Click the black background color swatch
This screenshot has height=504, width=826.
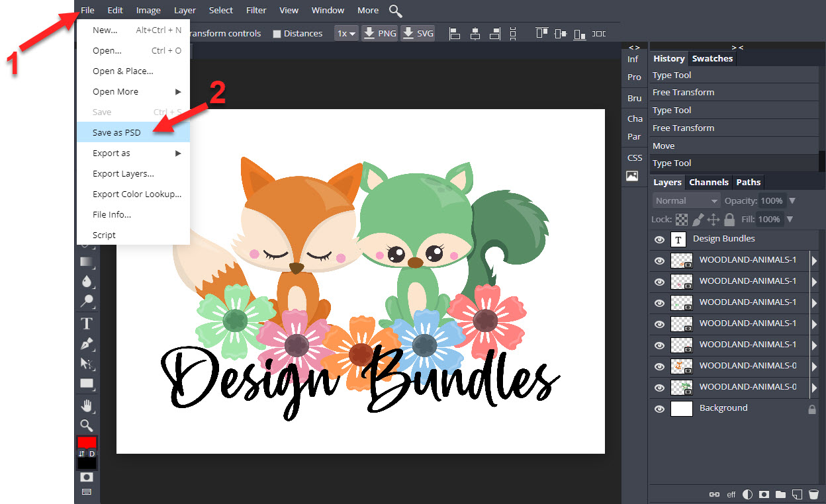87,463
